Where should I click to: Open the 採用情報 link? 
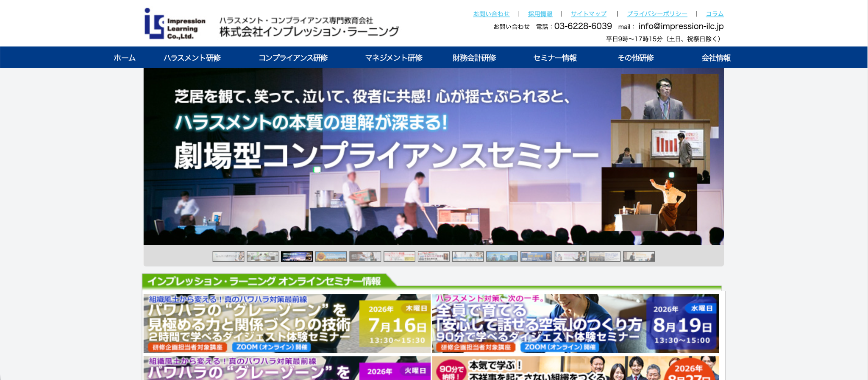(x=540, y=14)
